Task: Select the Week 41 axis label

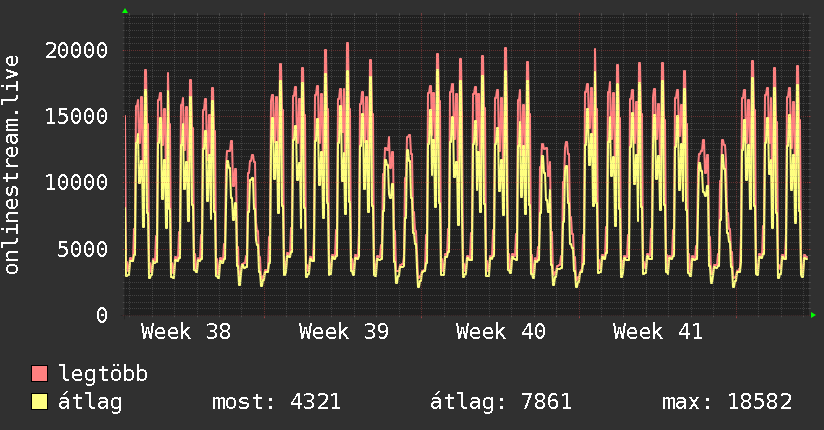Action: [658, 332]
